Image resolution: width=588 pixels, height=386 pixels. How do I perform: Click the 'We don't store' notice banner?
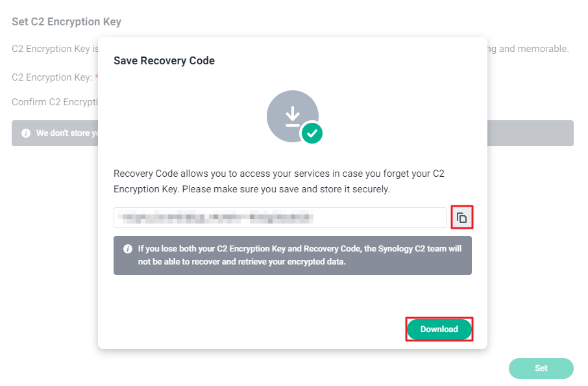click(65, 133)
